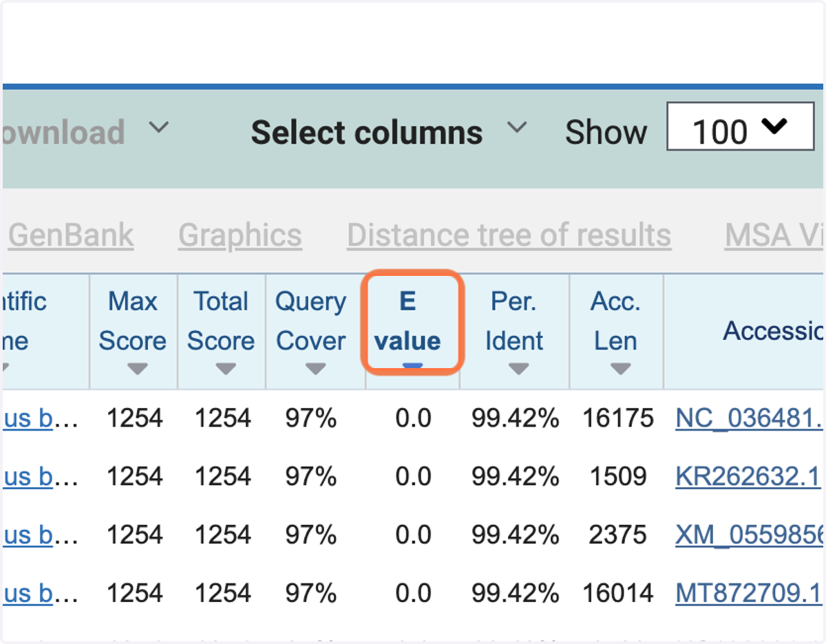Screen dimensions: 826x644
Task: Select the 2375 accession length cell
Action: point(618,535)
